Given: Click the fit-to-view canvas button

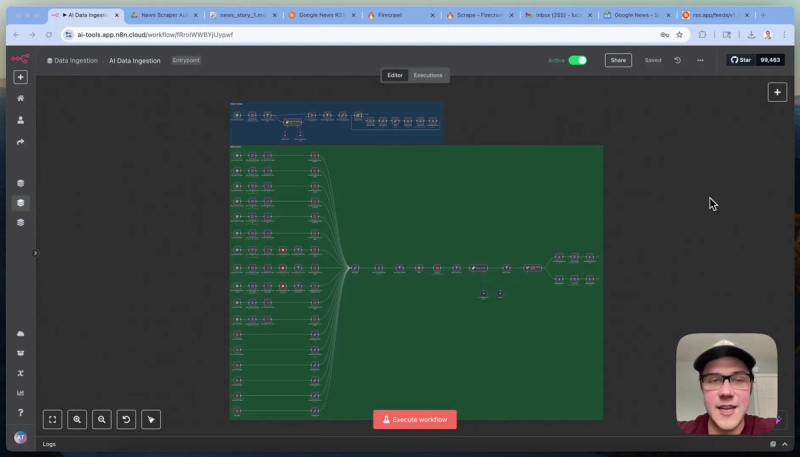Looking at the screenshot, I should click(x=53, y=419).
